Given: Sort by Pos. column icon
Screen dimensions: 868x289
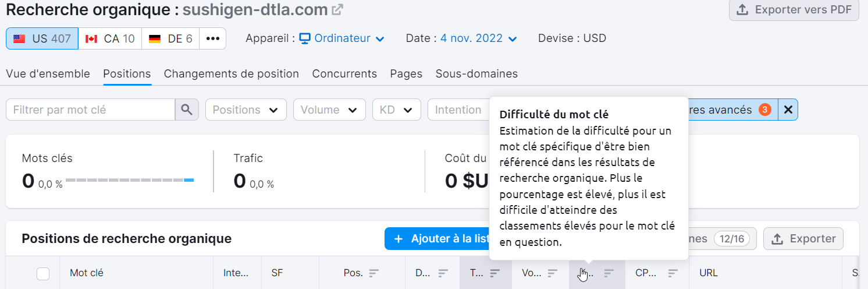Looking at the screenshot, I should click(374, 273).
